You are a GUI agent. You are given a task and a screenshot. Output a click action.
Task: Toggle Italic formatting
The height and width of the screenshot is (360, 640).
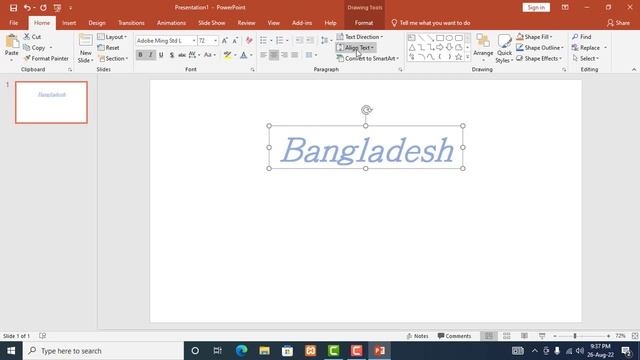coord(151,55)
